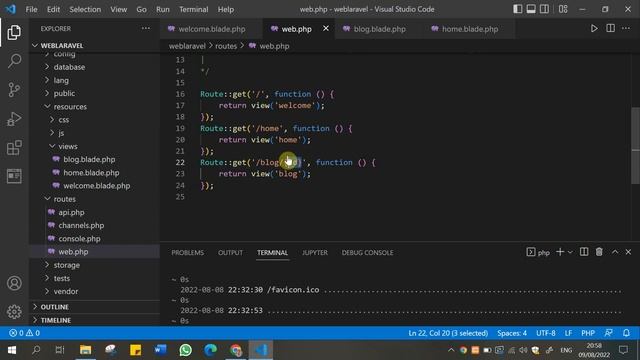Viewport: 640px width, 360px height.
Task: Click the routes breadcrumb segment
Action: pyautogui.click(x=226, y=46)
